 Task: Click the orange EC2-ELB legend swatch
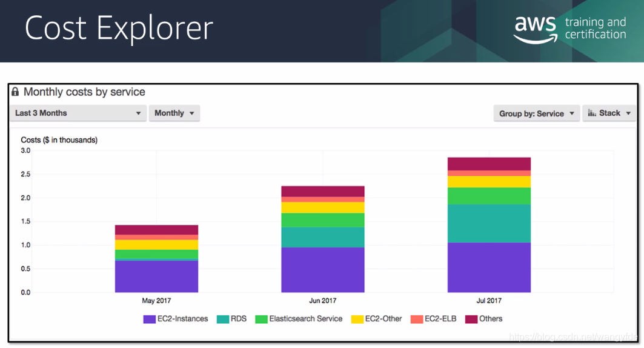click(417, 320)
